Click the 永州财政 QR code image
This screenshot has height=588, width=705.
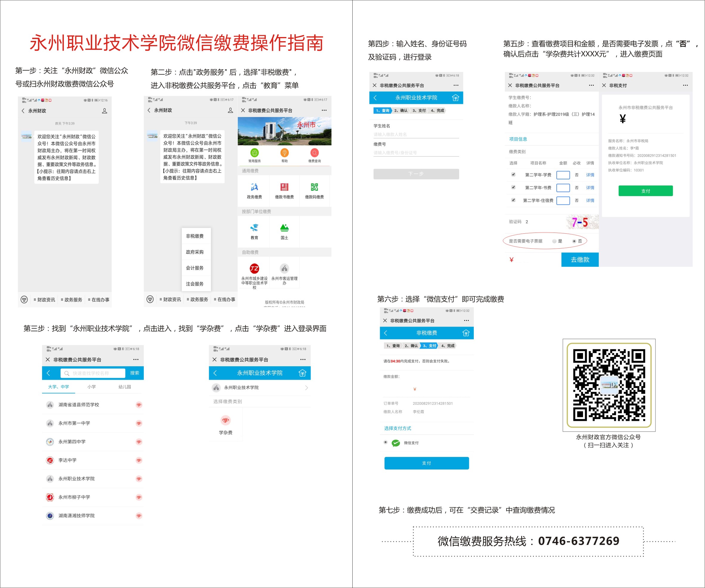click(609, 385)
